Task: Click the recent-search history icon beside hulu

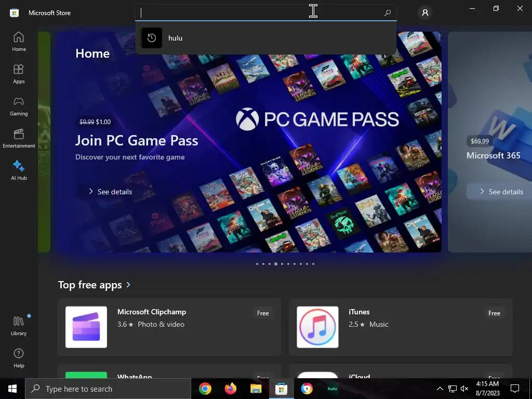Action: click(152, 38)
